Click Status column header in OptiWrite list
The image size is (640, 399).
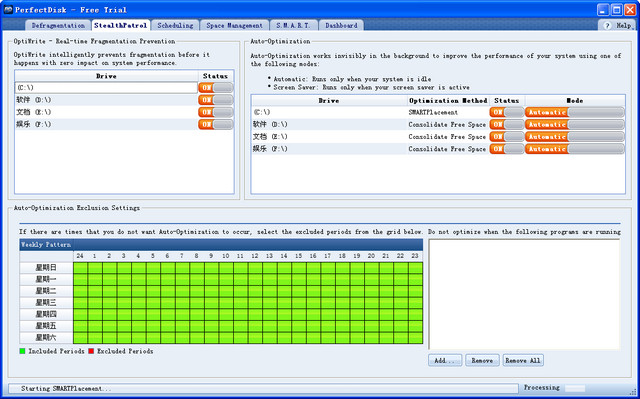point(216,76)
